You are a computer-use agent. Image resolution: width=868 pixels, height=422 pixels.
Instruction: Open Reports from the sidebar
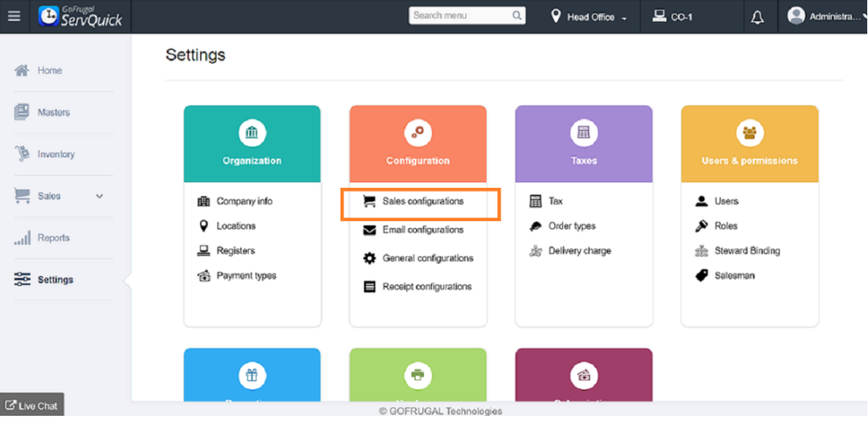click(53, 238)
